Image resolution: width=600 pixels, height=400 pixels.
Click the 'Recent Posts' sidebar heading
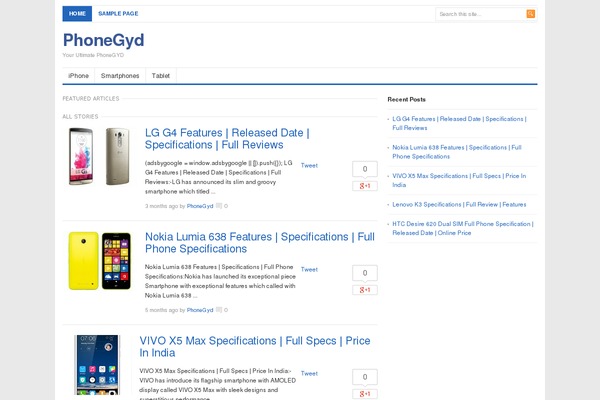406,100
